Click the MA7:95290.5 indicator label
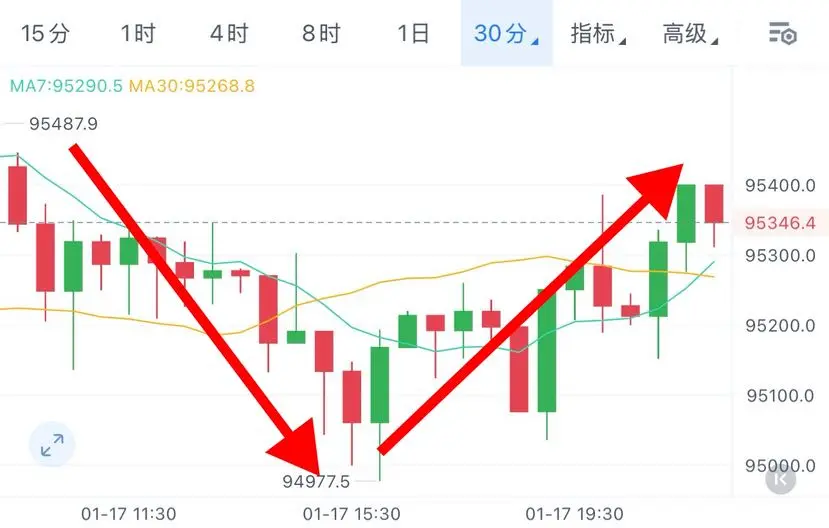This screenshot has width=829, height=528. [x=66, y=86]
